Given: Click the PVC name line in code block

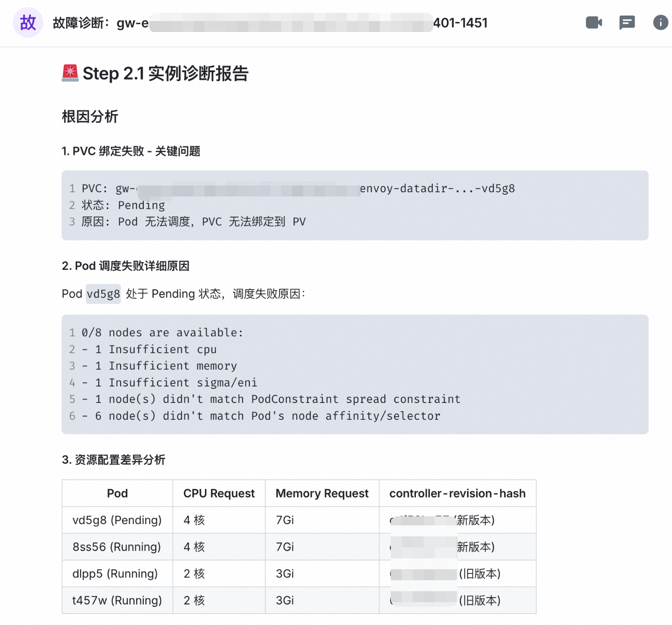Looking at the screenshot, I should (x=298, y=189).
